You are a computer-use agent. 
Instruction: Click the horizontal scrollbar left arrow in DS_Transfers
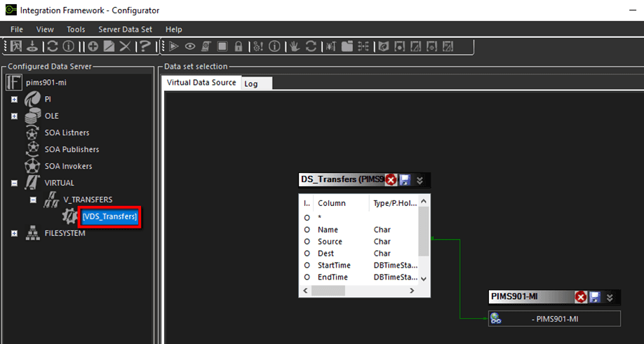tap(305, 290)
